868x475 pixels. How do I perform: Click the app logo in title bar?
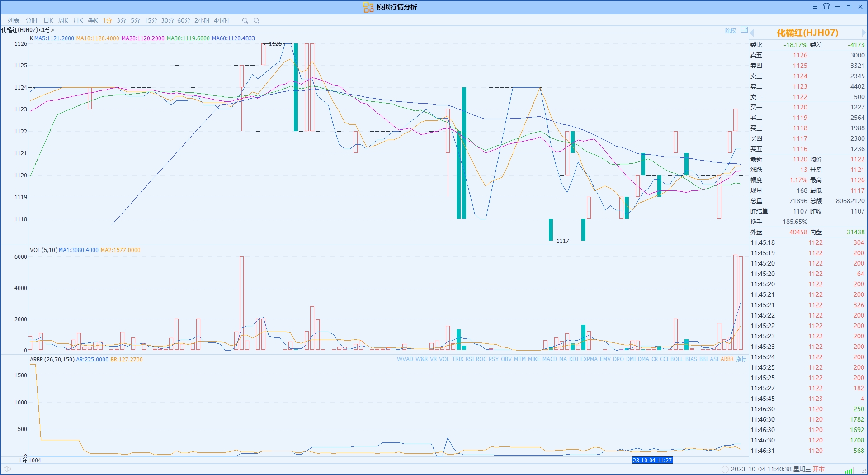(x=368, y=7)
